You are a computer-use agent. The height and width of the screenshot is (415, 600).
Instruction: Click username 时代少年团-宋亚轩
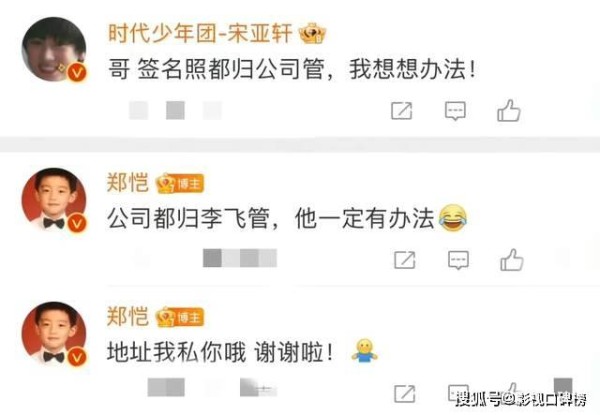click(200, 33)
